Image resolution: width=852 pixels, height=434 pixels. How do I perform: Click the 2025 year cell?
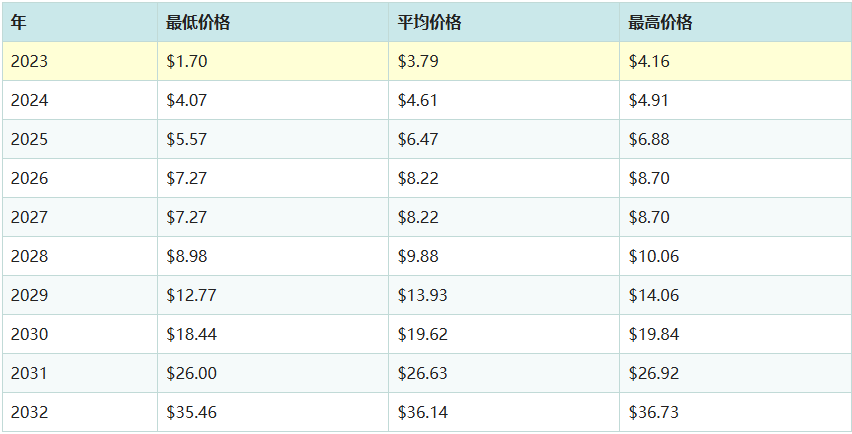coord(29,139)
